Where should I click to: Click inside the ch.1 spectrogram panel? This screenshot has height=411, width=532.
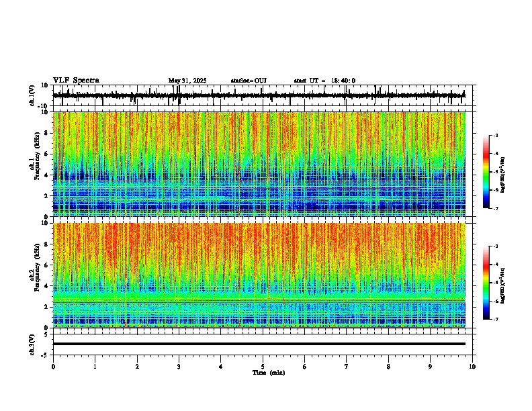click(x=259, y=164)
